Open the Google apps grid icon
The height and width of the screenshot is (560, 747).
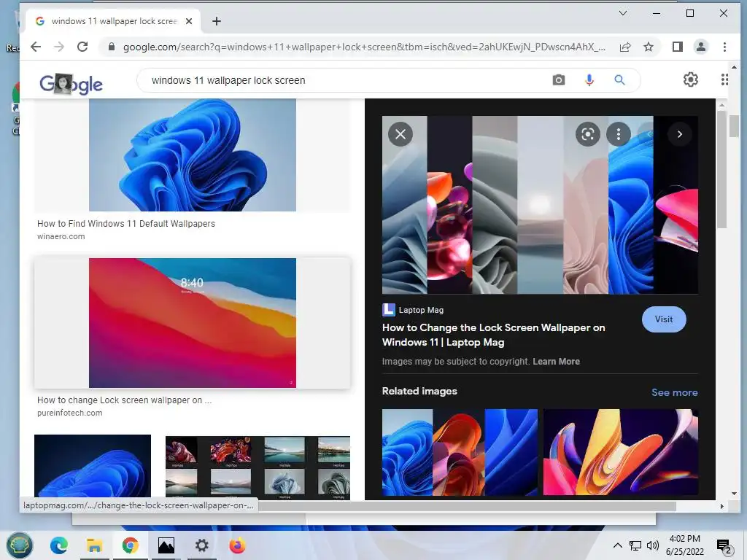[724, 79]
